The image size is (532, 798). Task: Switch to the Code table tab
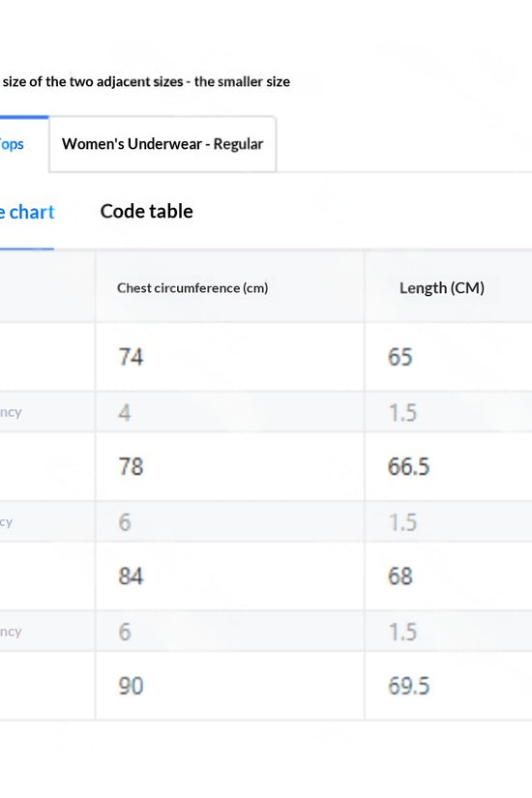tap(147, 211)
